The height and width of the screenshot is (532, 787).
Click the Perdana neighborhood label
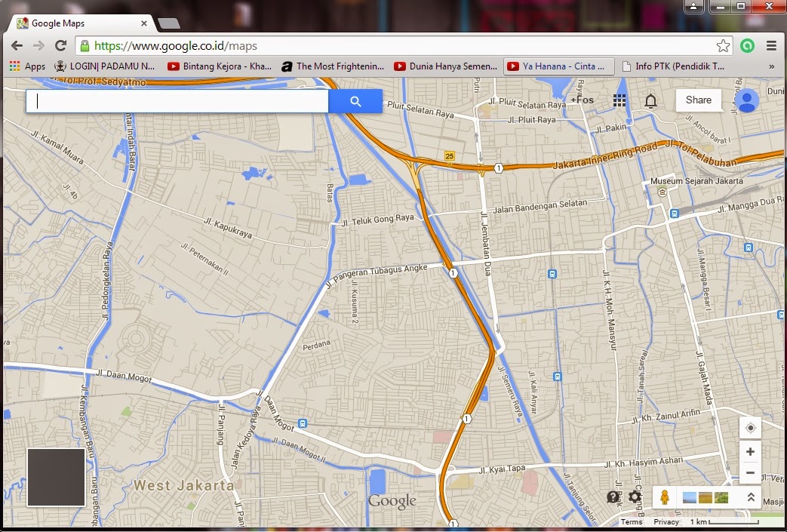click(x=317, y=345)
